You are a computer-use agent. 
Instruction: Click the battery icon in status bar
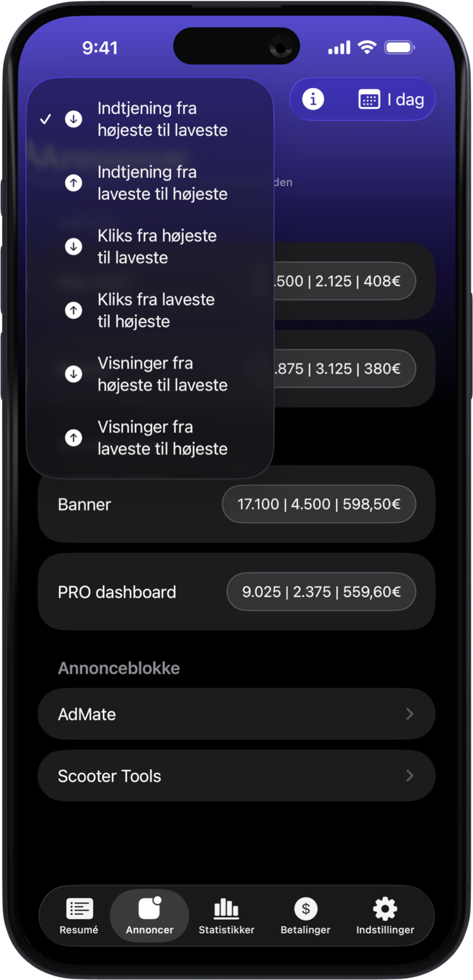[x=399, y=48]
